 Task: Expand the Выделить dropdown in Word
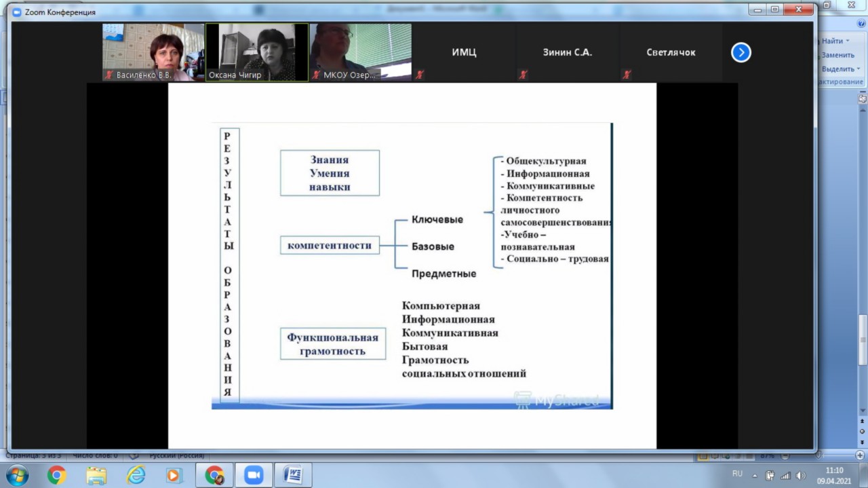coord(858,69)
